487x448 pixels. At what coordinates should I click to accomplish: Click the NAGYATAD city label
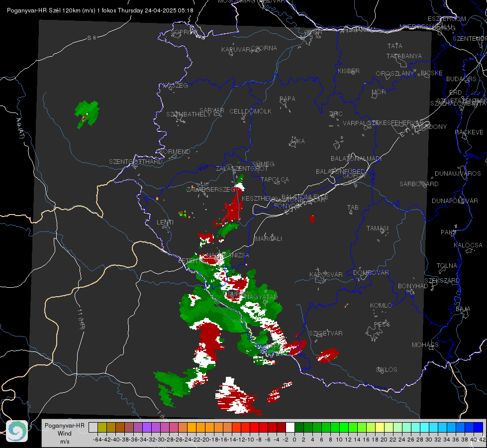click(261, 297)
